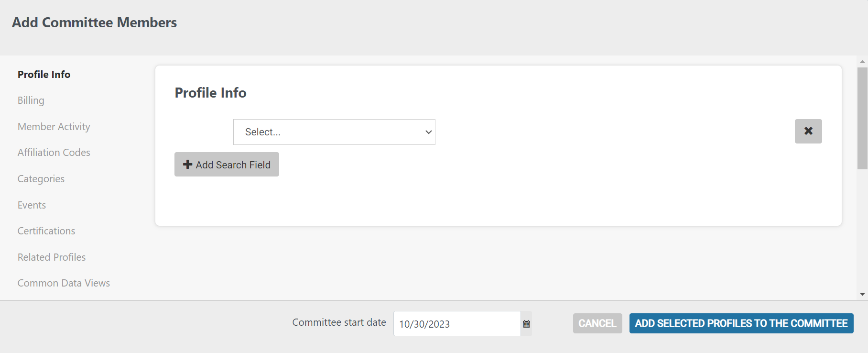Click the Committee start date field
The width and height of the screenshot is (868, 353).
click(457, 324)
